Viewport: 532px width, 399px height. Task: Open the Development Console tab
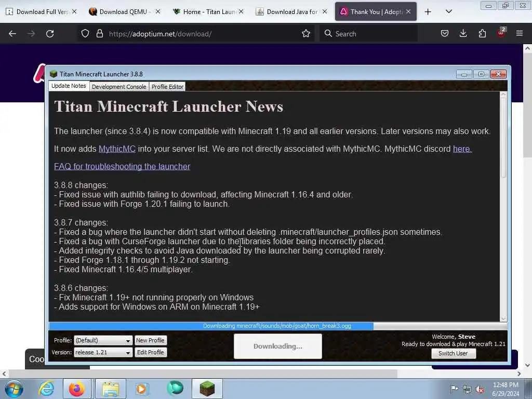(x=119, y=87)
